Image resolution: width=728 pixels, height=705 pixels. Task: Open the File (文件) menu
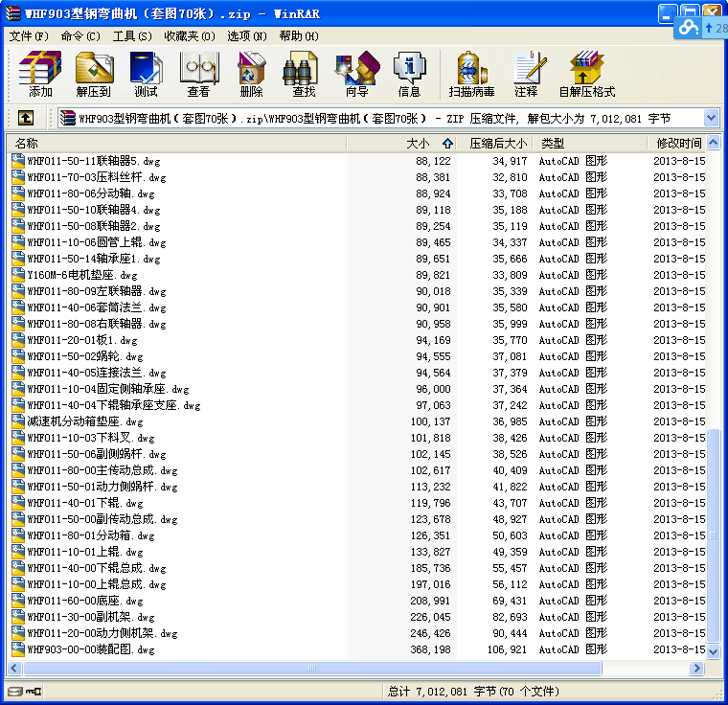[x=29, y=36]
